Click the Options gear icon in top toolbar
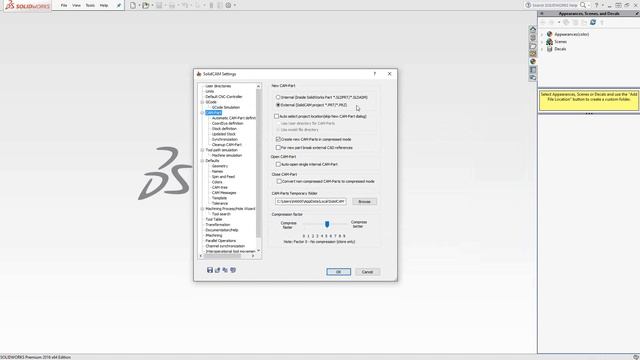Image resolution: width=640 pixels, height=360 pixels. (x=229, y=5)
